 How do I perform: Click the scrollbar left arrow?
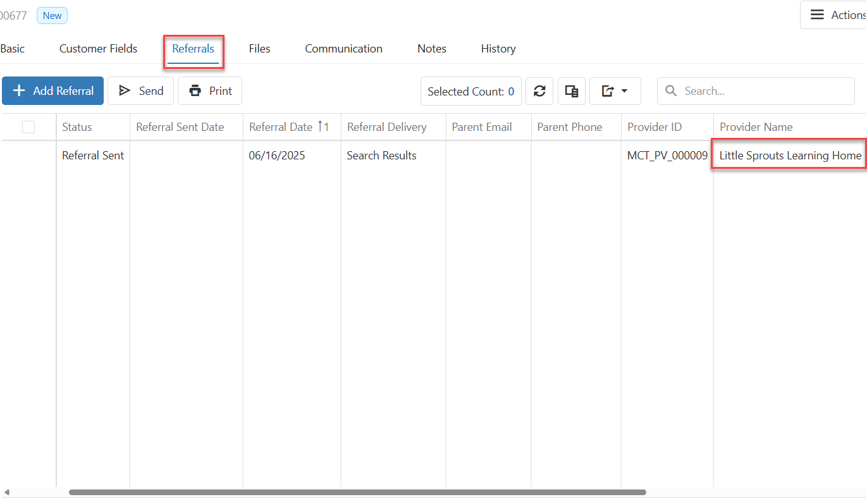tap(6, 492)
